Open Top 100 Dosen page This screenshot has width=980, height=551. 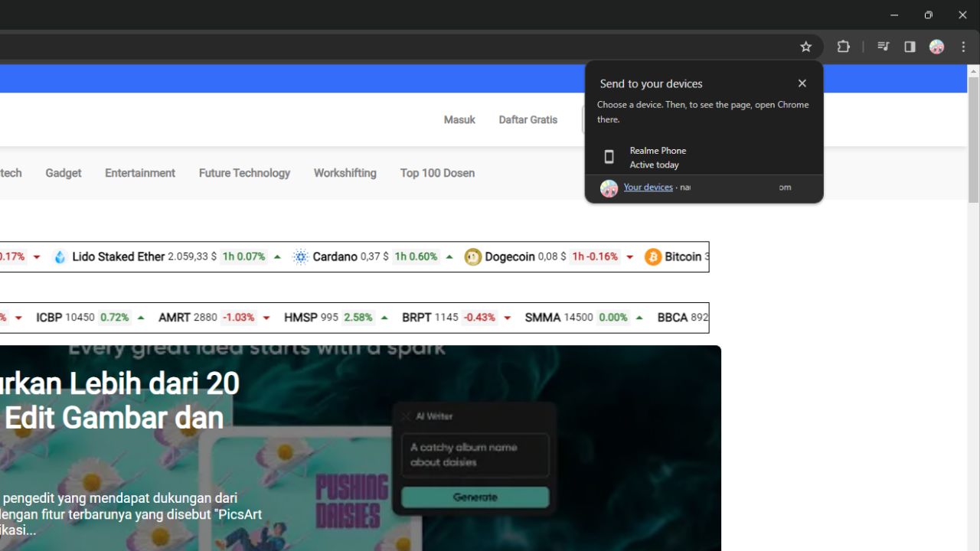(x=437, y=173)
